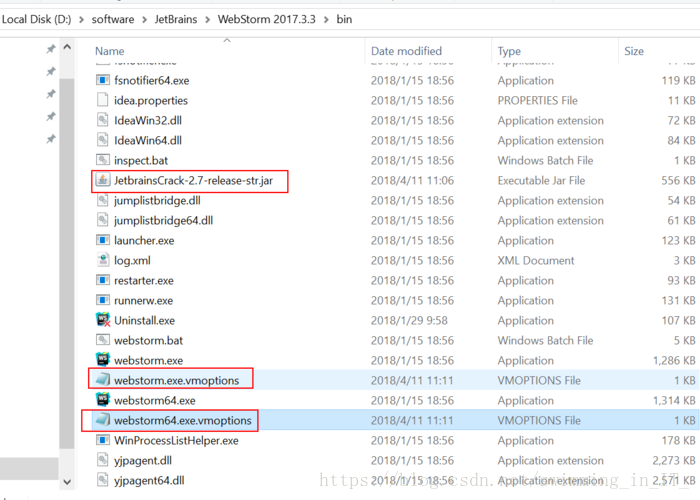Click the file name log.xml
700x500 pixels.
[132, 260]
